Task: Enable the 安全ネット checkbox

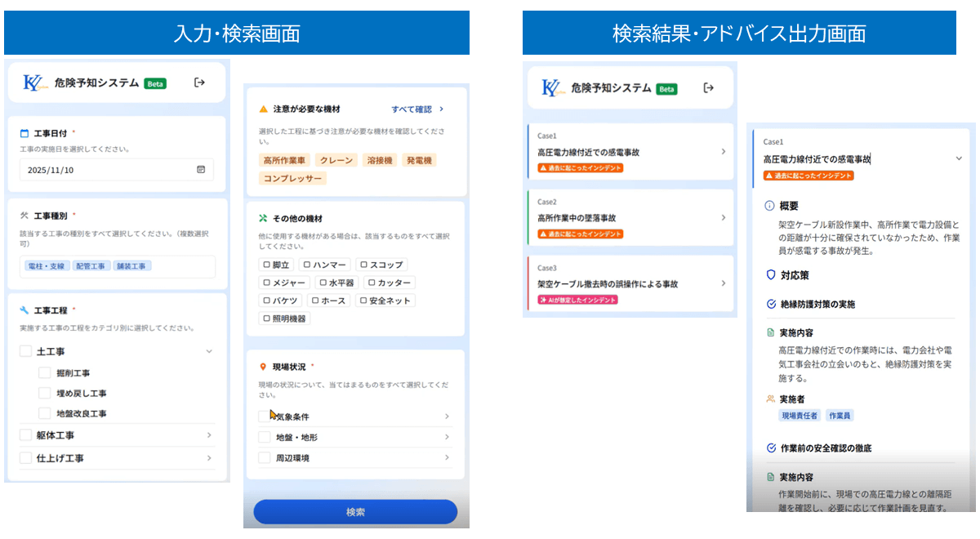Action: (363, 301)
